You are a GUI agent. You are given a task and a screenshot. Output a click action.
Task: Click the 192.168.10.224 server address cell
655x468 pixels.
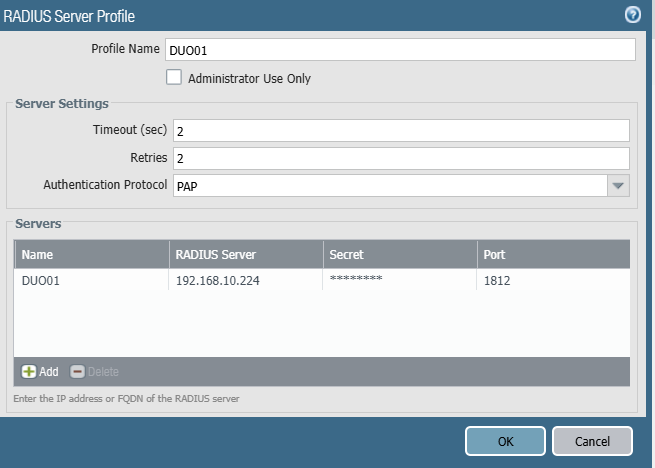(246, 280)
